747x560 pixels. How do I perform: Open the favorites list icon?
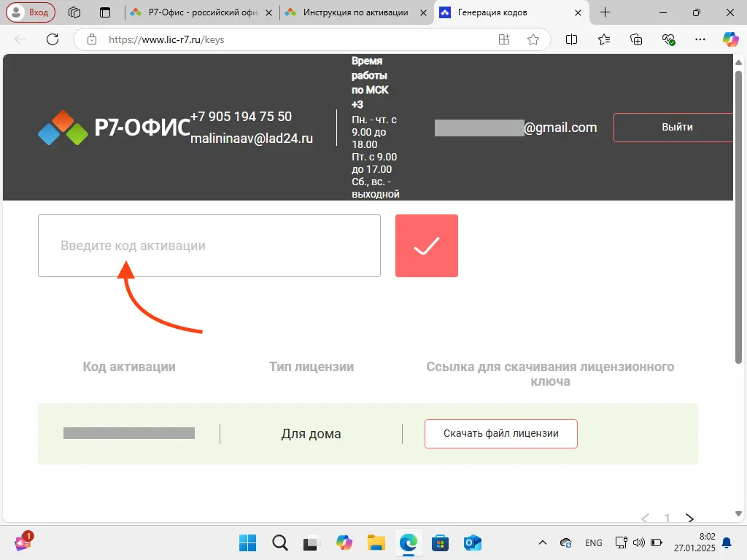pyautogui.click(x=603, y=39)
